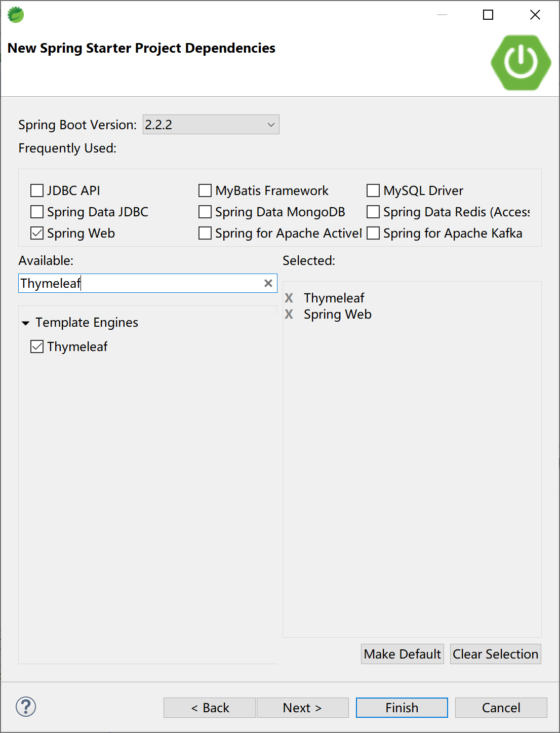Screen dimensions: 560x733
Task: Click the help question mark icon
Action: click(x=26, y=707)
